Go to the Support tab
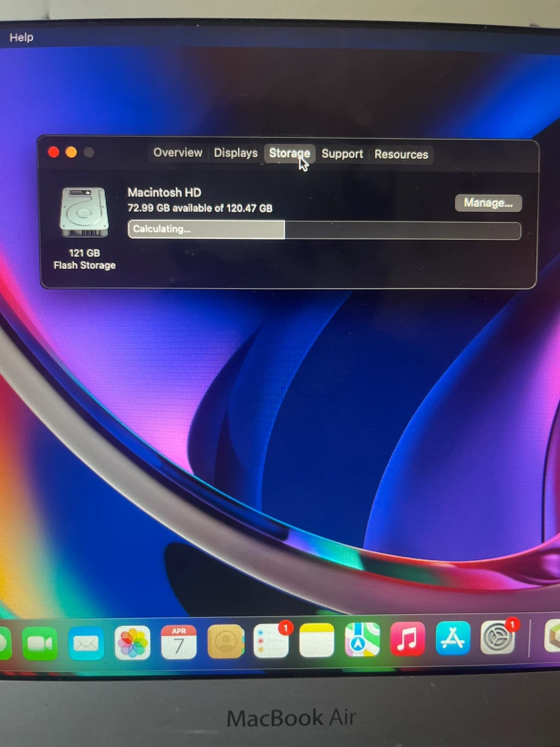This screenshot has width=560, height=747. (342, 154)
